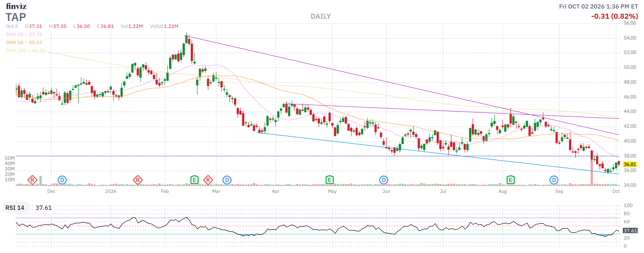
Task: Click the open price O 37.31
Action: click(34, 26)
